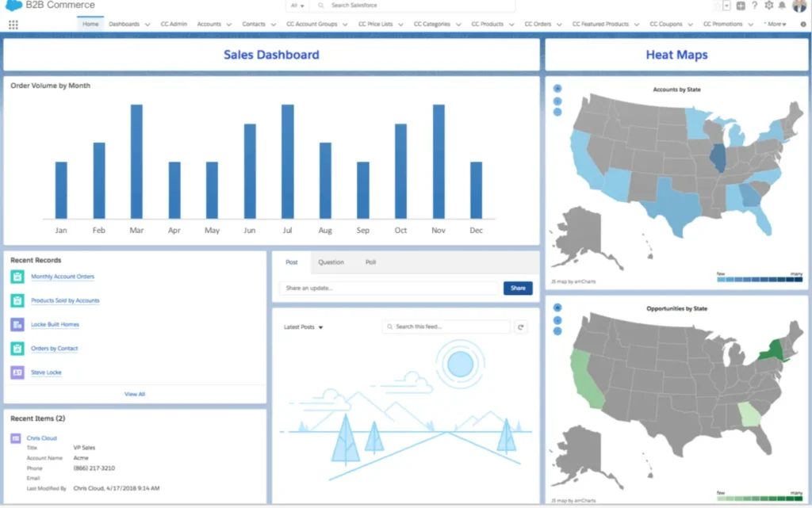Open the Products Sold by Accounts link

coord(65,300)
